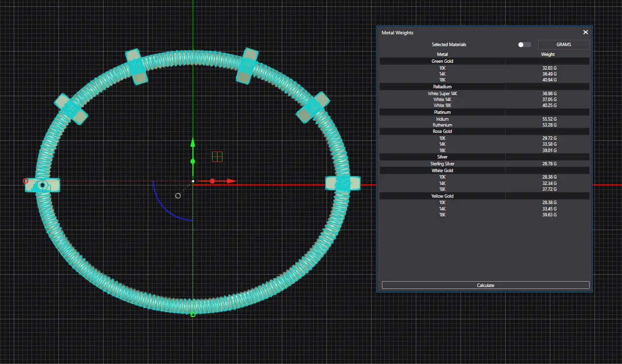Screen dimensions: 622x364
Task: Click the white circle gumball handle
Action: 178,196
